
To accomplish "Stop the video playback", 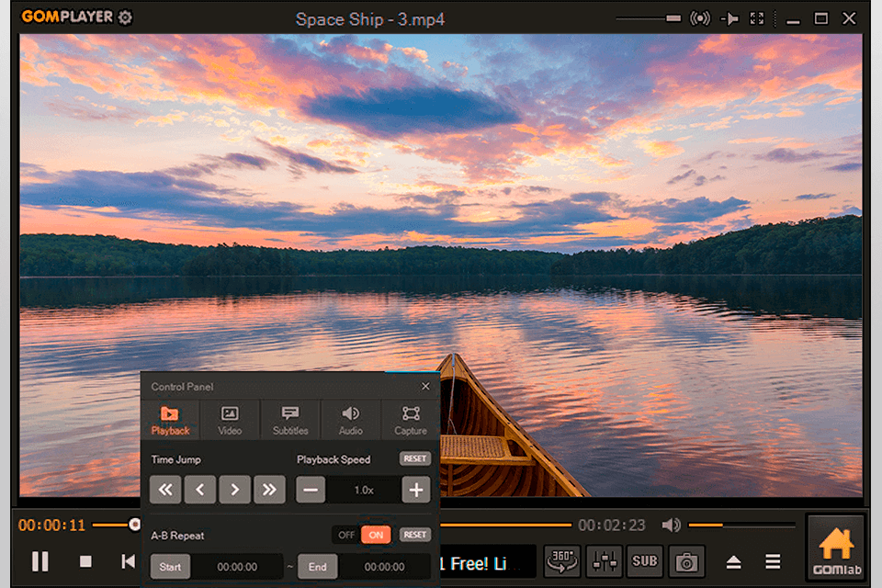I will (85, 561).
